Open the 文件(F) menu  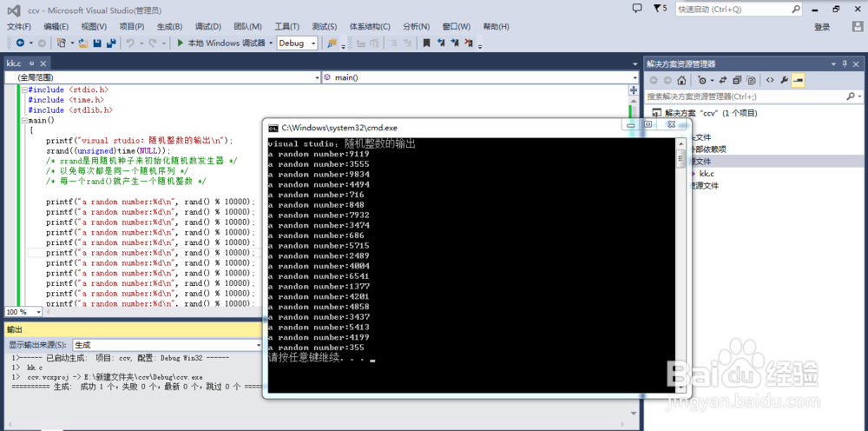(x=19, y=27)
